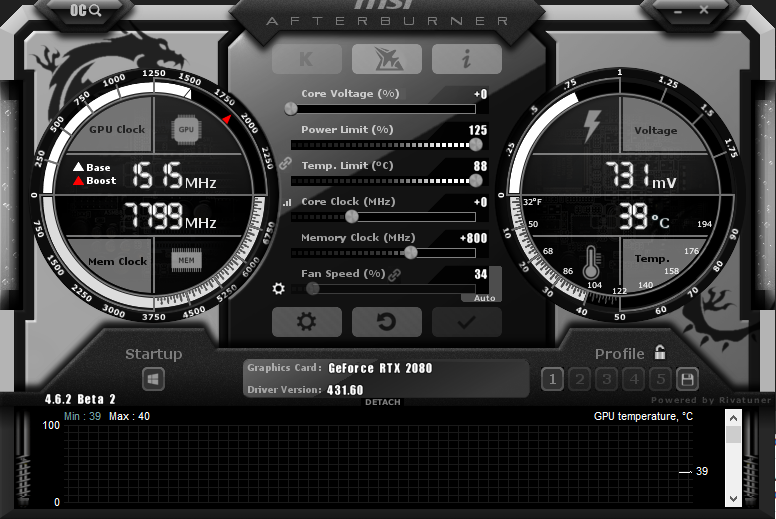Reset settings with the circular arrow button
776x519 pixels.
click(x=387, y=322)
